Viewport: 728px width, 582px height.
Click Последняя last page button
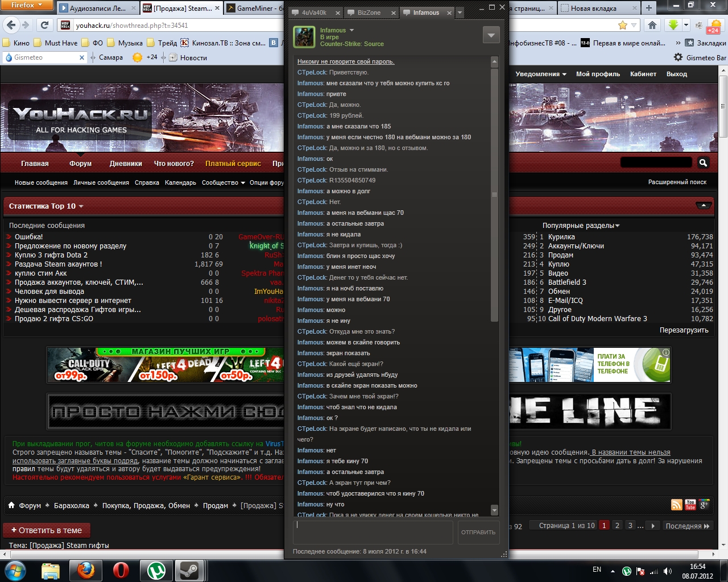[x=688, y=526]
